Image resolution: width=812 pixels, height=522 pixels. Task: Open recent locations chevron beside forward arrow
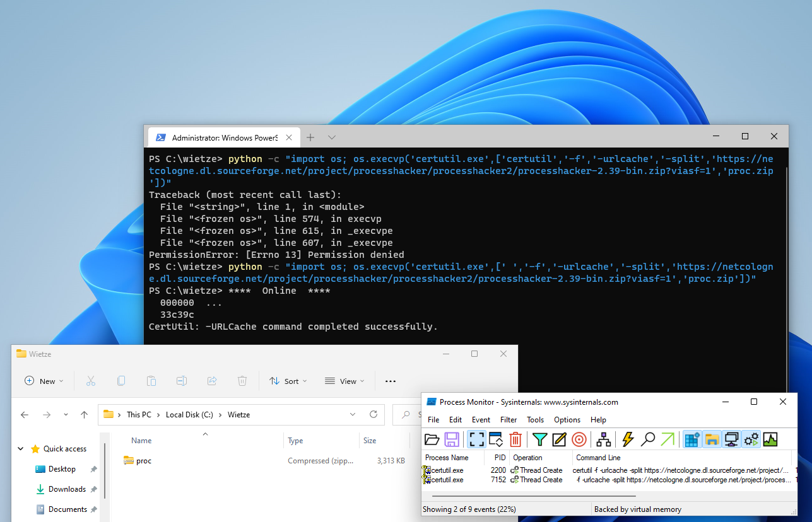[66, 415]
